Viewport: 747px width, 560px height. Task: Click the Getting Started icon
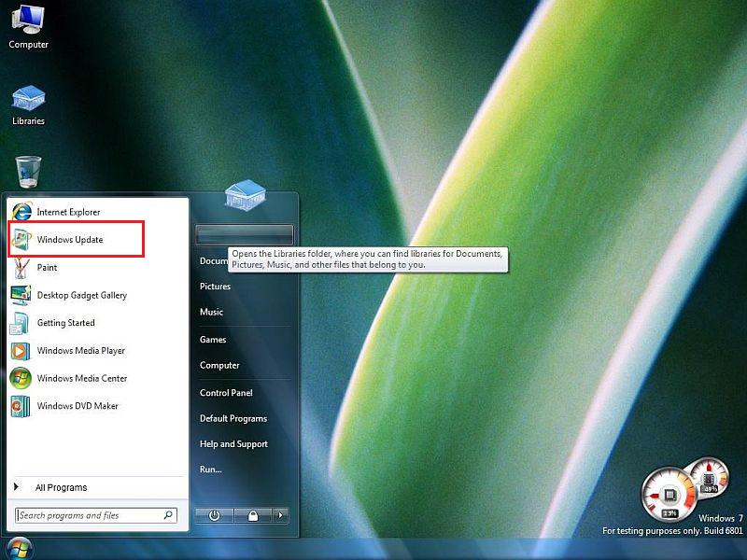20,323
